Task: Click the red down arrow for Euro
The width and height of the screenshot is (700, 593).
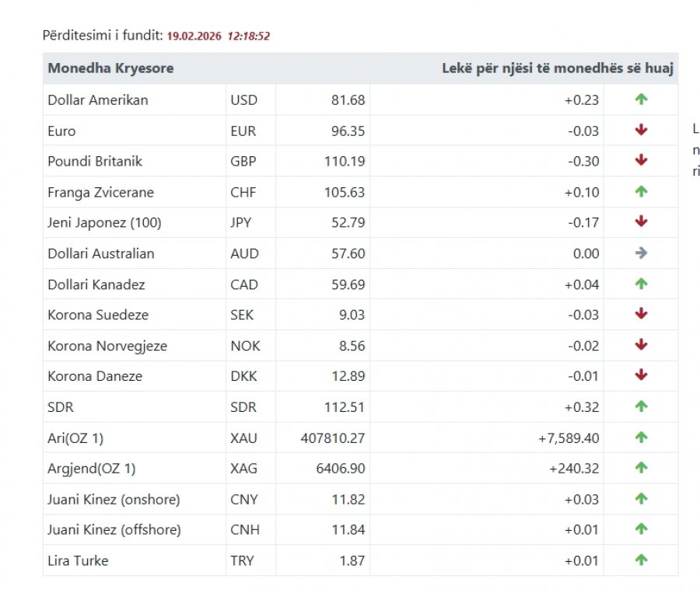Action: [x=641, y=130]
